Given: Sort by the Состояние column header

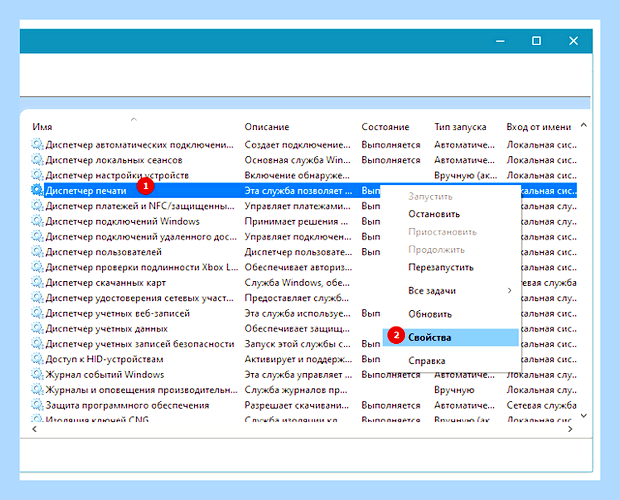Looking at the screenshot, I should (x=385, y=127).
